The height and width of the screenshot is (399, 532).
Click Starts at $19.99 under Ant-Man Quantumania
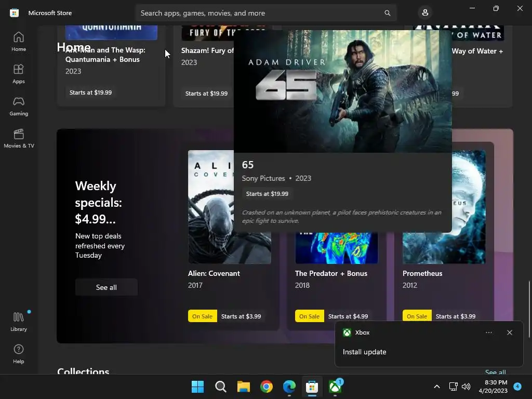pyautogui.click(x=90, y=92)
